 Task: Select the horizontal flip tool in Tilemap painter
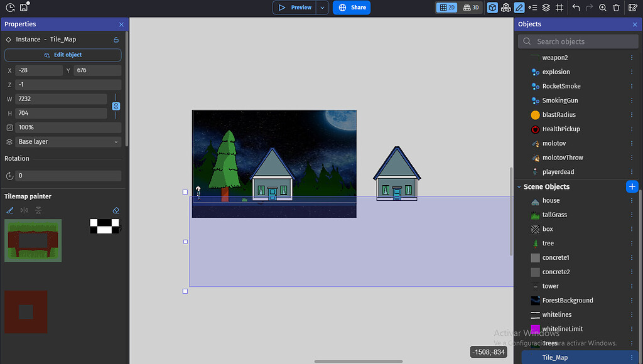(x=24, y=210)
